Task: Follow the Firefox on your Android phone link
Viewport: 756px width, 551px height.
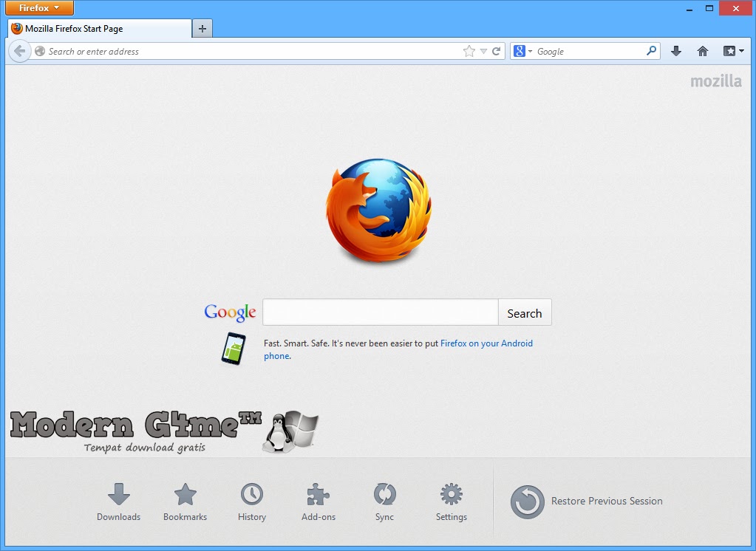Action: (x=486, y=343)
